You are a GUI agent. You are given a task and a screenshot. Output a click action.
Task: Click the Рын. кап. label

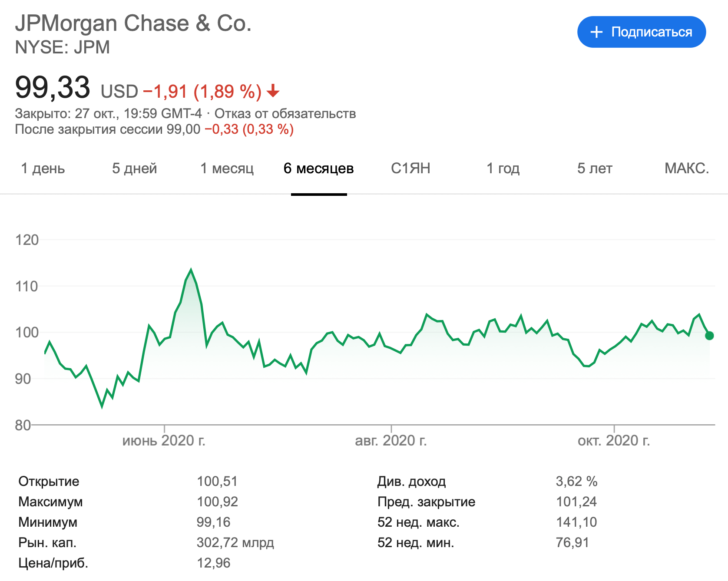[x=47, y=542]
